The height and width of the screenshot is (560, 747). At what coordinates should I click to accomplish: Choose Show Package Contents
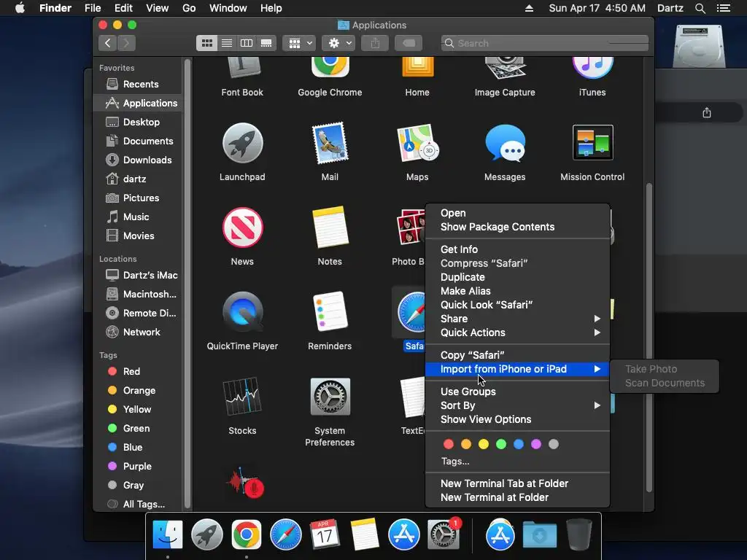pos(517,227)
